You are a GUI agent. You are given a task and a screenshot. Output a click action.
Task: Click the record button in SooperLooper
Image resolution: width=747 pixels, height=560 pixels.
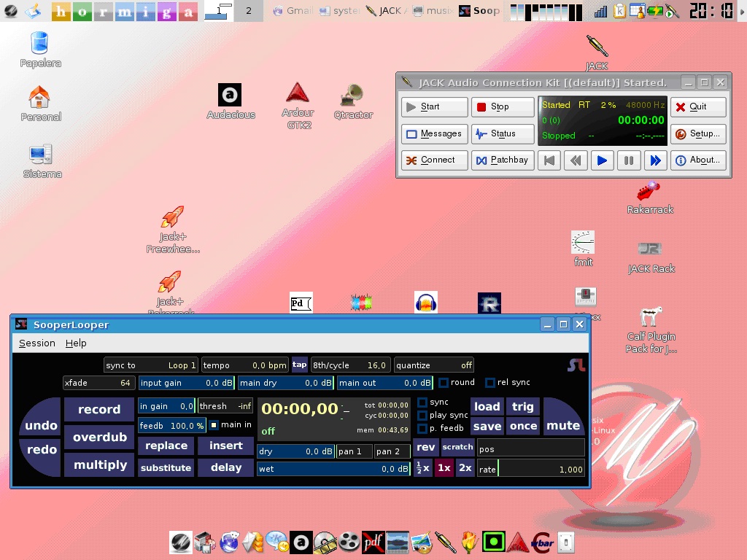click(x=99, y=409)
